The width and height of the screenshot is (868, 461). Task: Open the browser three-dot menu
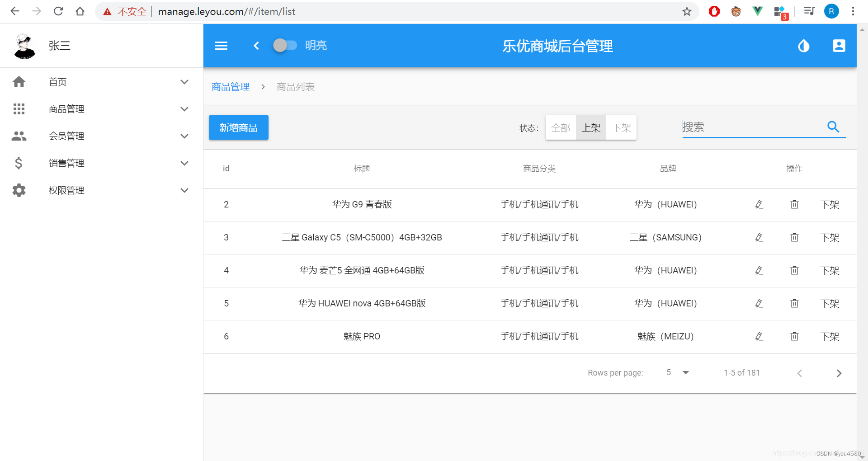pos(853,11)
